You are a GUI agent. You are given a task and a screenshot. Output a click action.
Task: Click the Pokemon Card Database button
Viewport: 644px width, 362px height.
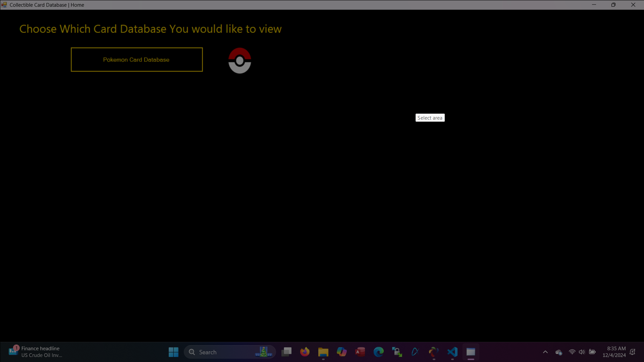click(137, 60)
